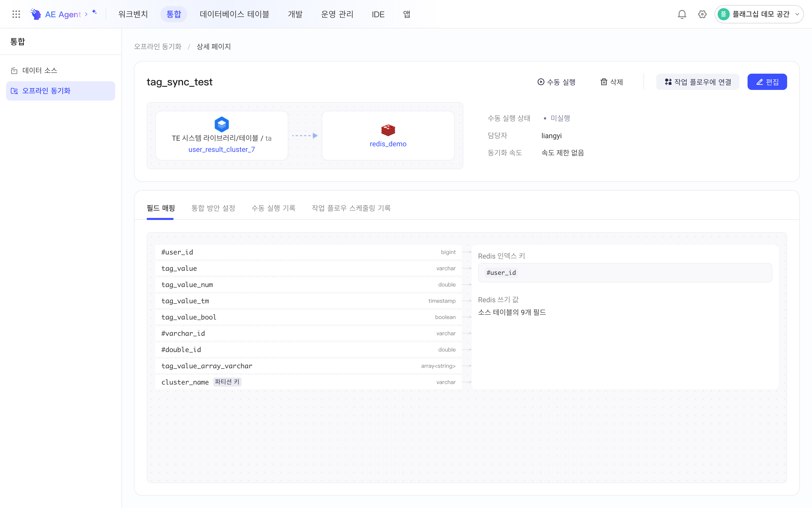Screen dimensions: 812x508
Task: Switch to 수동 실행 기록 tab
Action: pyautogui.click(x=274, y=208)
